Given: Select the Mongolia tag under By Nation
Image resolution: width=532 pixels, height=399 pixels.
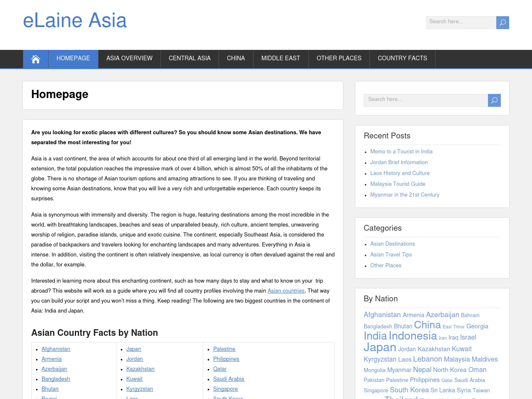Looking at the screenshot, I should [374, 370].
